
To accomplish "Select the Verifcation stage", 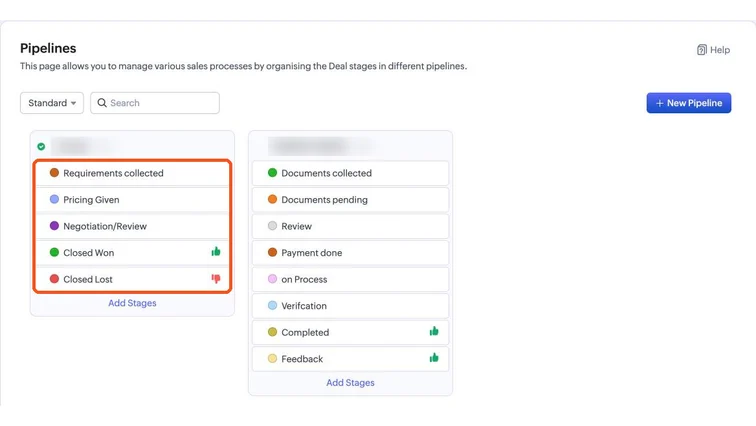I will pos(351,306).
